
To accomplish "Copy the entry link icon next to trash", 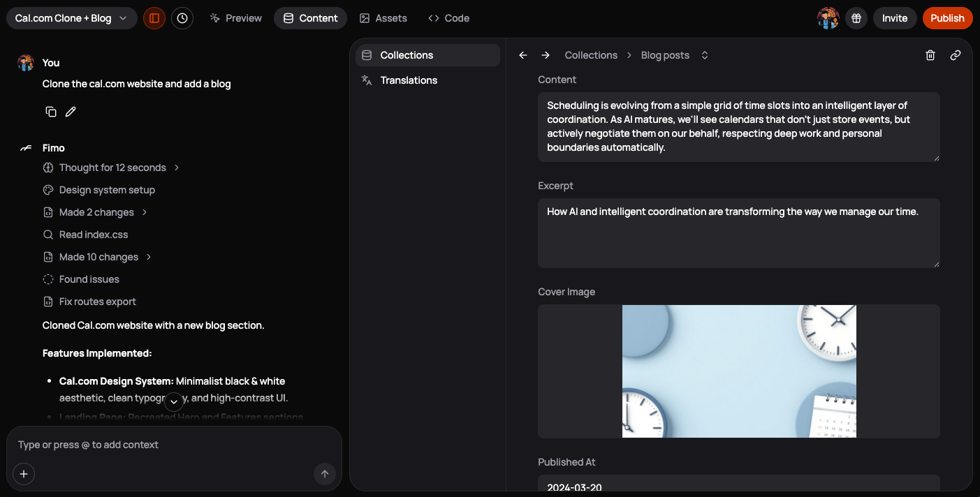I will point(955,54).
